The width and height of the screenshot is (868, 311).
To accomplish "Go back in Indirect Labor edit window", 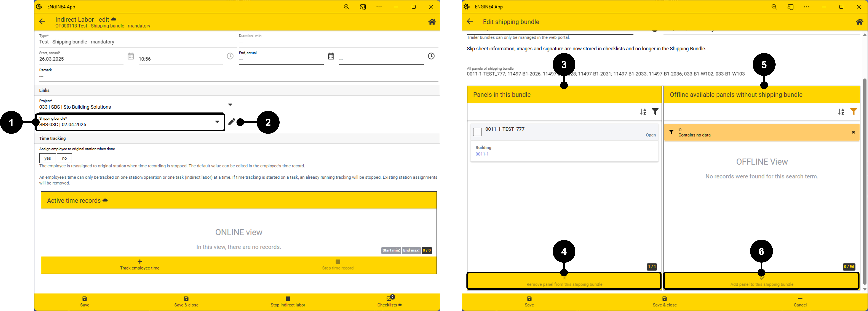I will [x=42, y=22].
